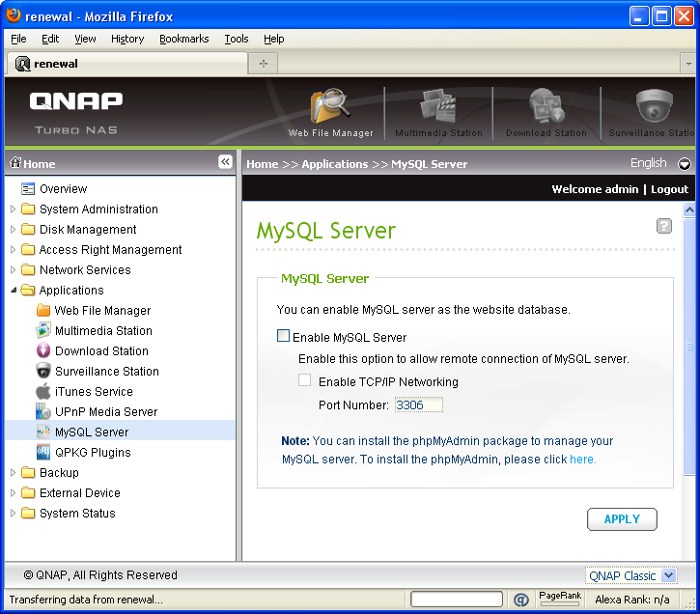Click the PageRank indicator bar

coord(560,603)
